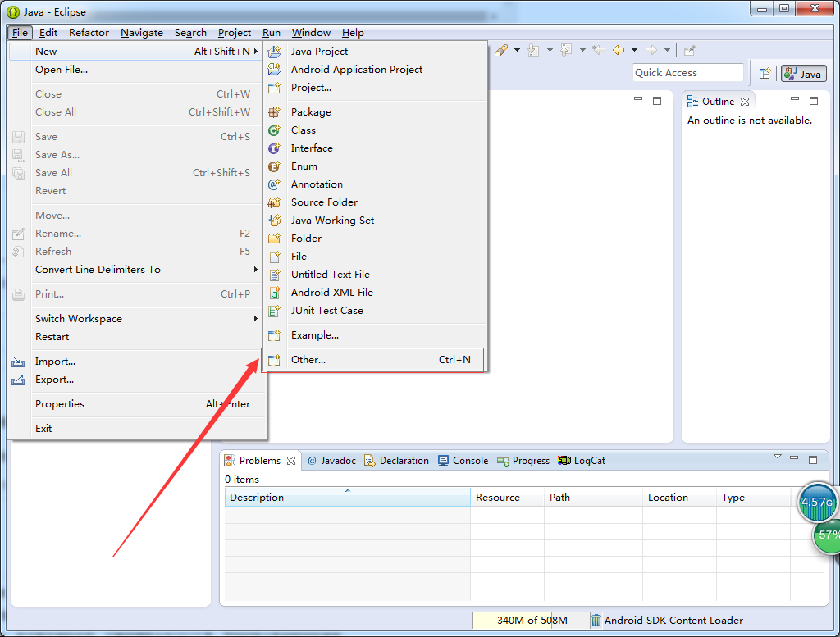Maximize the Problems panel
This screenshot has width=840, height=637.
tap(813, 460)
